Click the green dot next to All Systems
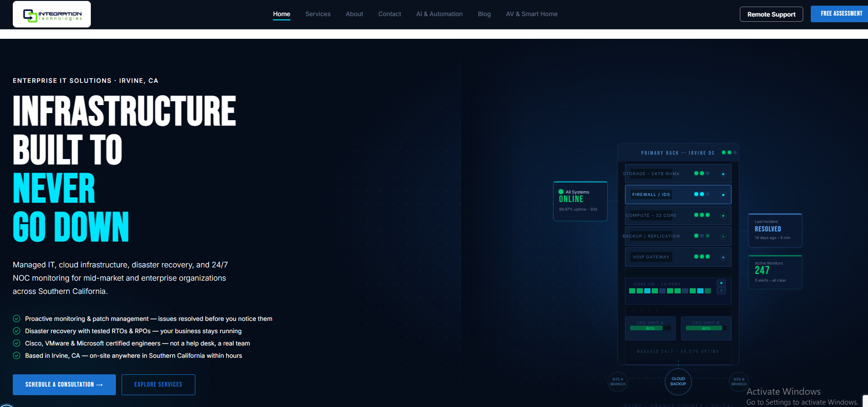The image size is (868, 407). 561,192
